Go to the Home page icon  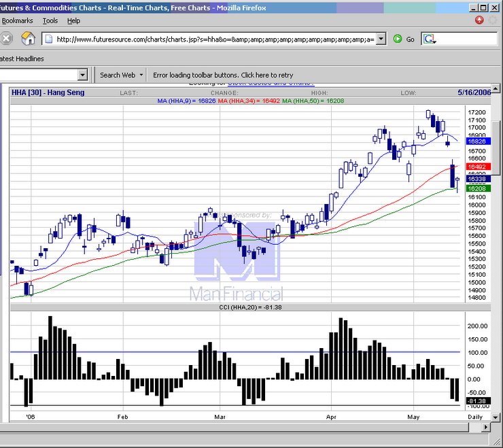point(29,39)
